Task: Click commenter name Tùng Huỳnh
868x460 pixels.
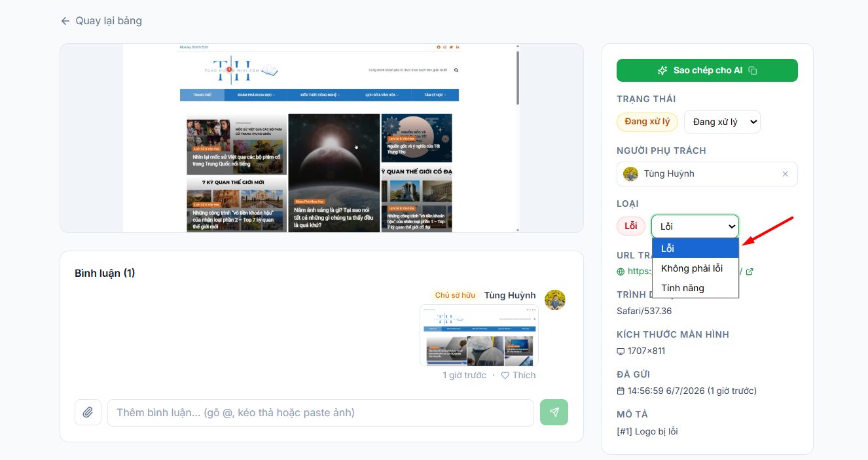Action: coord(510,295)
